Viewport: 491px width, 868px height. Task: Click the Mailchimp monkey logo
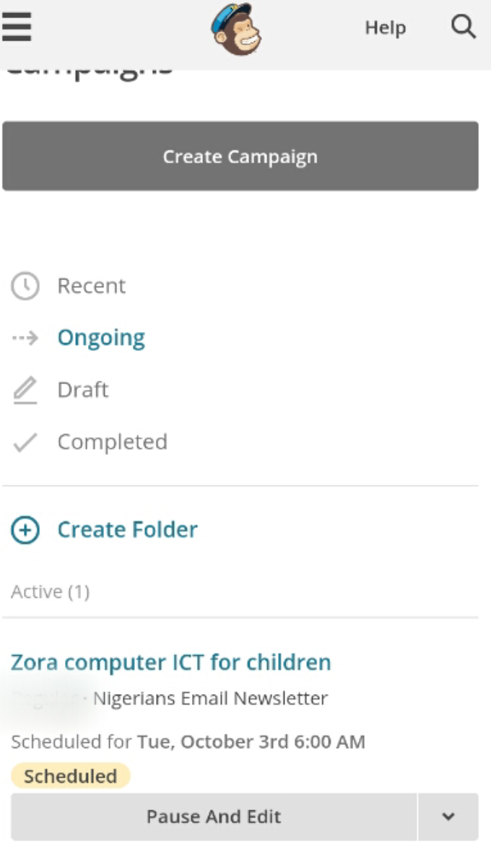coord(236,29)
